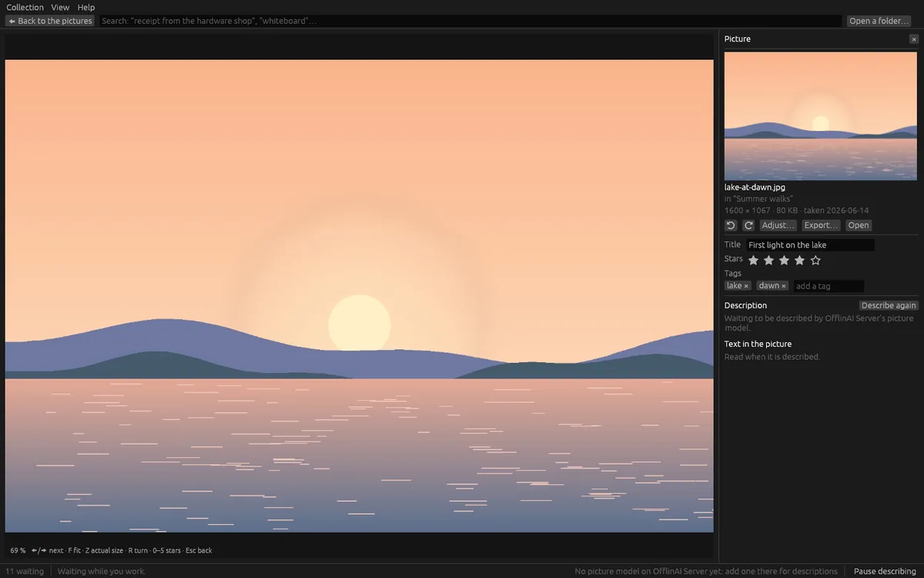Click Describe again
Image resolution: width=924 pixels, height=578 pixels.
pyautogui.click(x=889, y=305)
